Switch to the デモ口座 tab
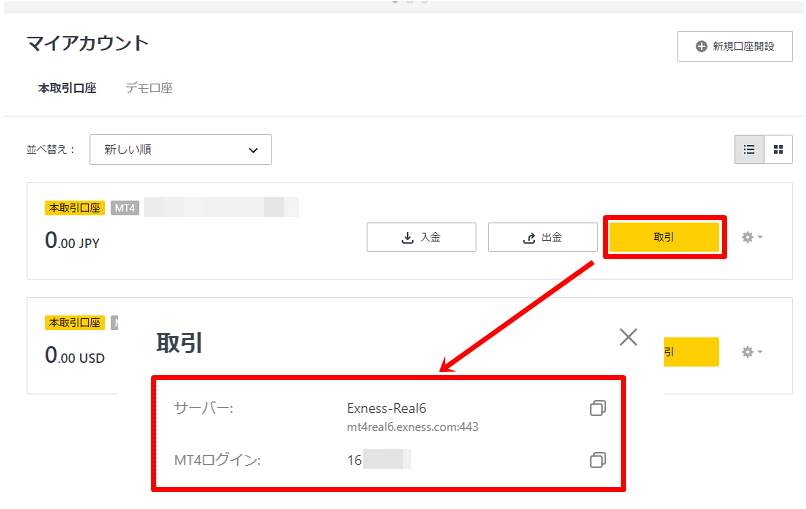 tap(148, 88)
